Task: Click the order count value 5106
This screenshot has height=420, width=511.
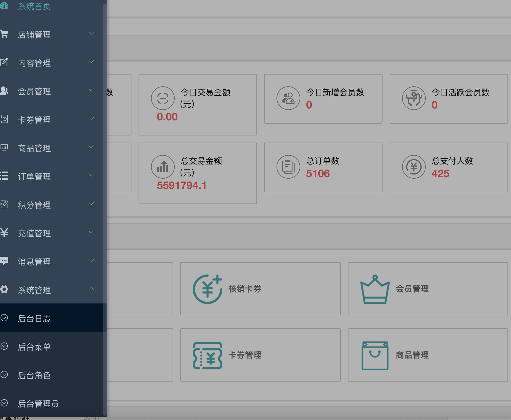Action: (x=318, y=174)
